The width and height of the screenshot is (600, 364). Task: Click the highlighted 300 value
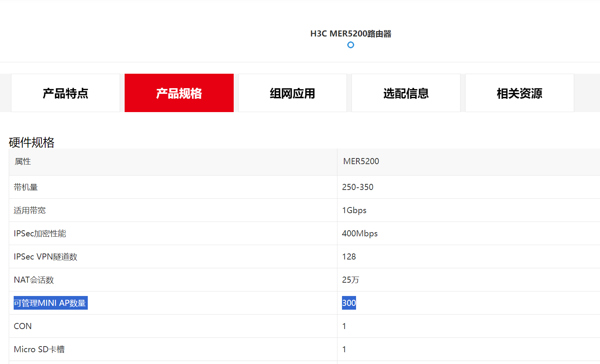click(349, 303)
